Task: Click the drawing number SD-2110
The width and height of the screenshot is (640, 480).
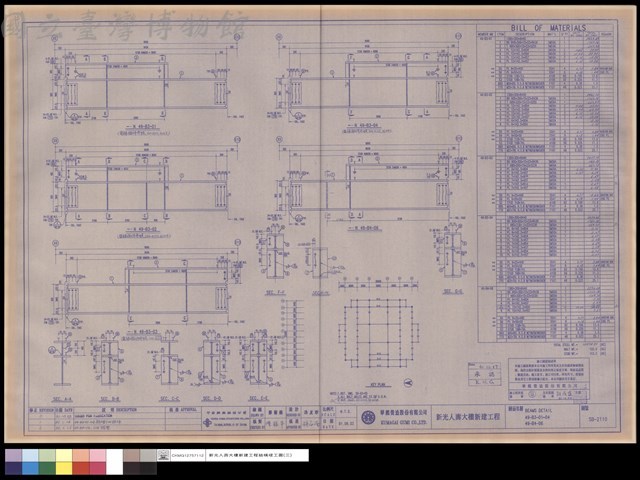Action: [598, 419]
